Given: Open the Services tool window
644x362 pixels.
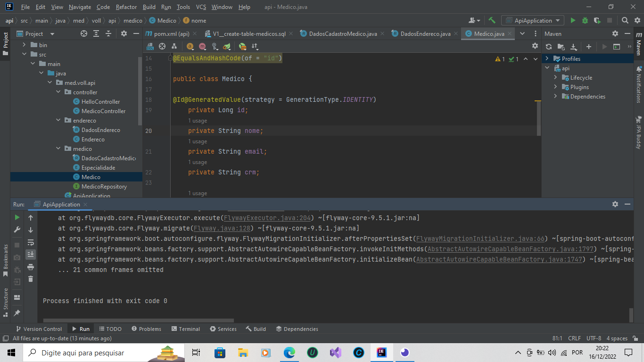Looking at the screenshot, I should 223,329.
